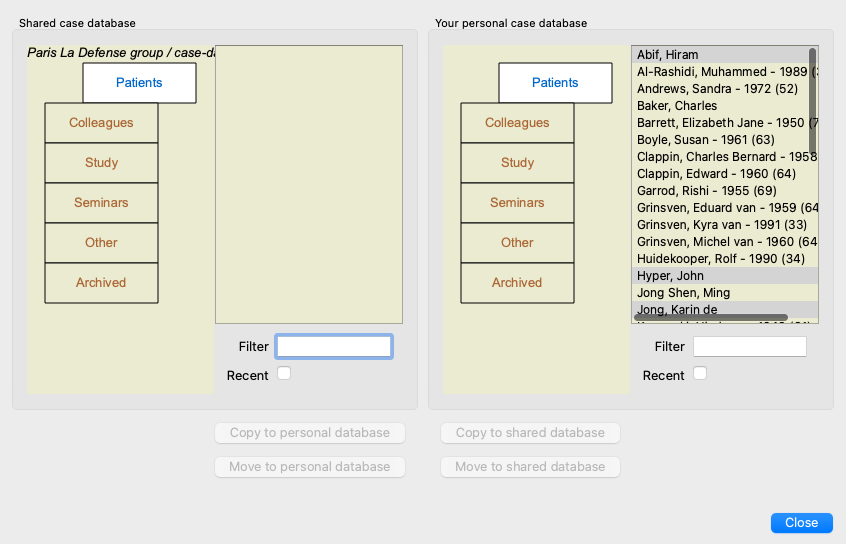Open Archived tab in personal case database
846x544 pixels.
point(517,283)
